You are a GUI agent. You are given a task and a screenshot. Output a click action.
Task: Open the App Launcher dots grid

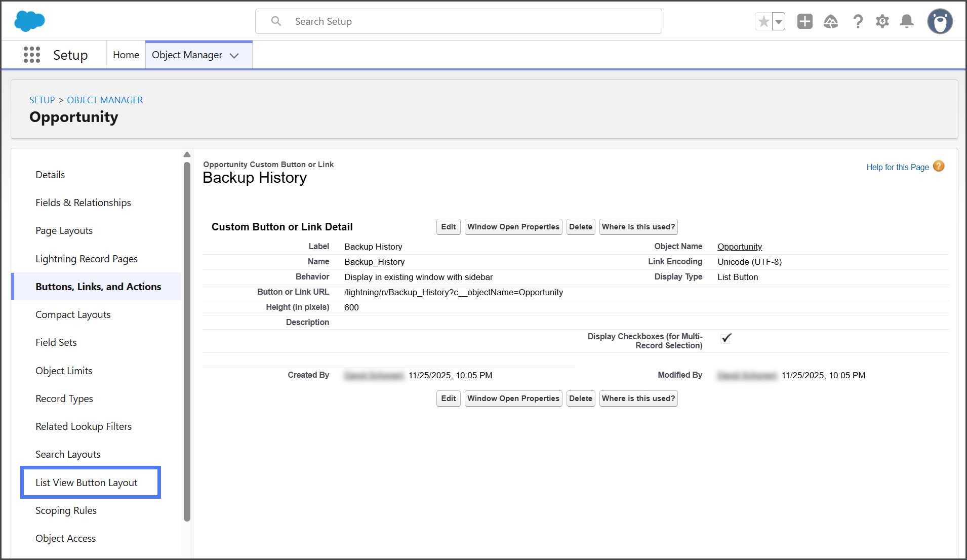(32, 55)
